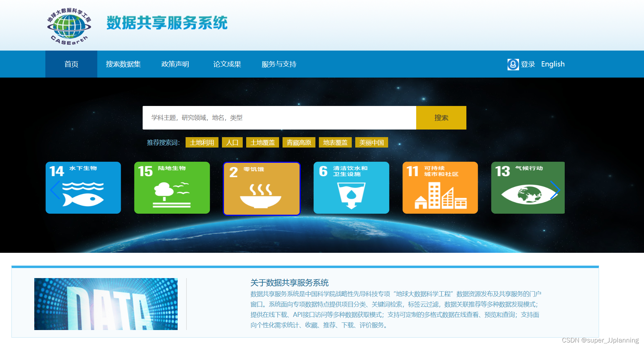Open the SDG 6 清洁饮水和卫生设施 card
This screenshot has width=644, height=347.
(351, 188)
